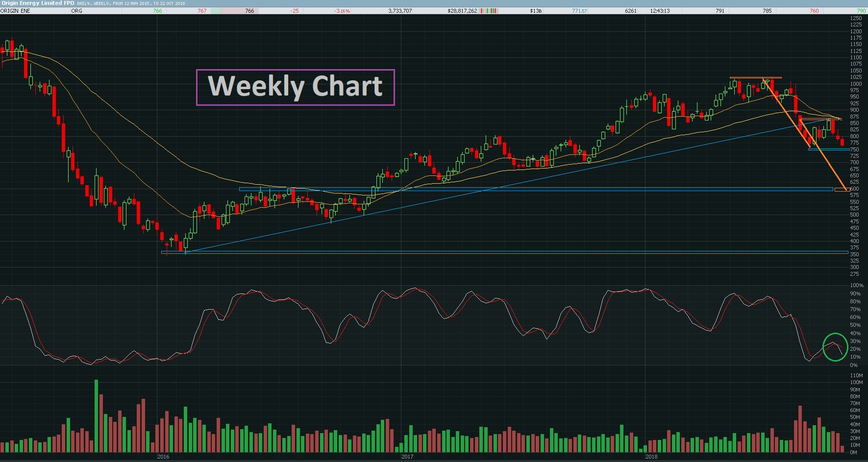This screenshot has width=868, height=462.
Task: Select the 791 open price cell
Action: tap(720, 11)
